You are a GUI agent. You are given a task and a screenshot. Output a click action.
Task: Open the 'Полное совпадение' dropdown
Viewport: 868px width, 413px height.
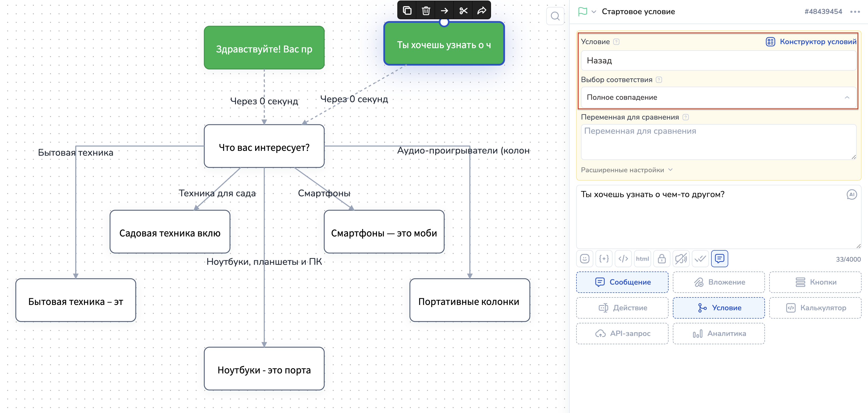[718, 97]
